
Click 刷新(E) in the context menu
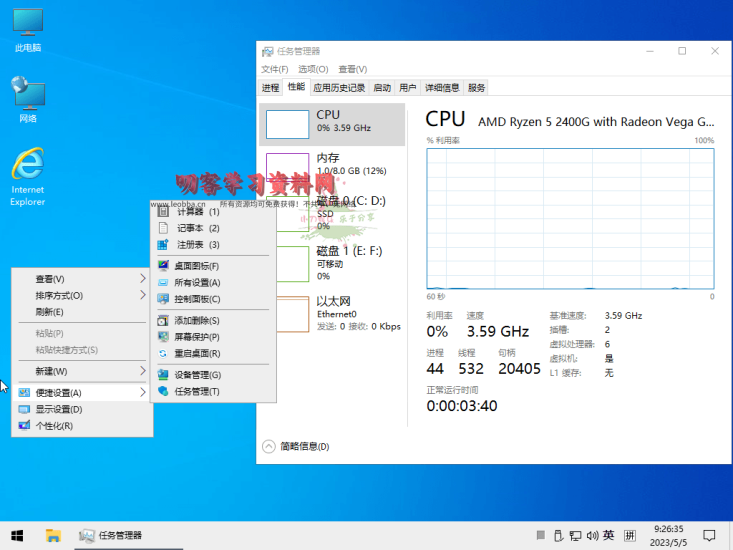tap(82, 312)
